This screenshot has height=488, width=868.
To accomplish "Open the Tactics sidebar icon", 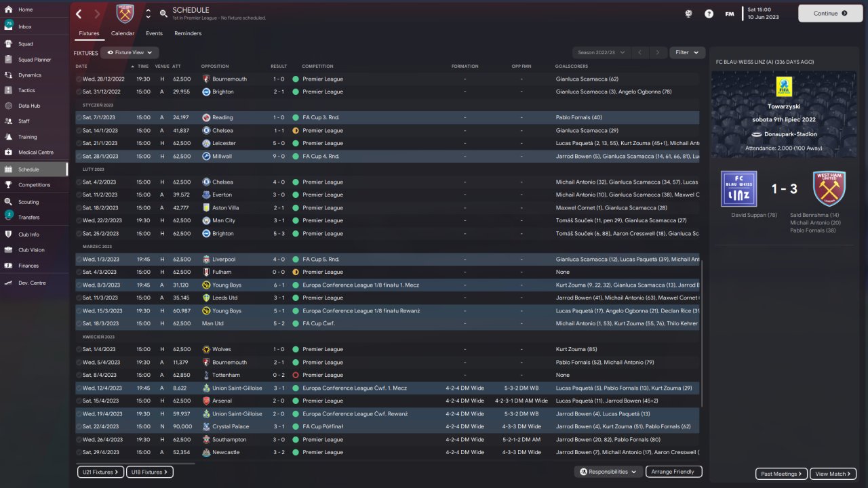I will [8, 91].
